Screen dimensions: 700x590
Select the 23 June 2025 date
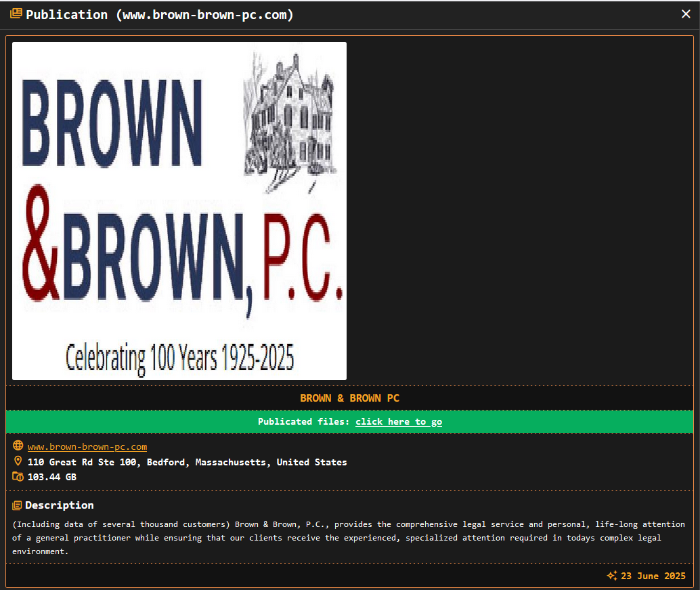point(652,576)
